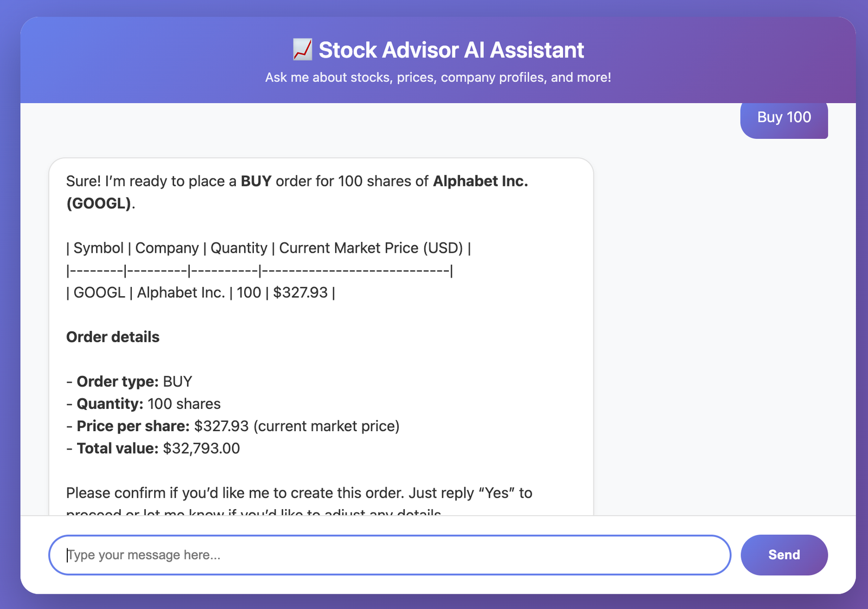Click the bold "(GOOGL)" ticker text
The image size is (868, 609).
point(99,203)
